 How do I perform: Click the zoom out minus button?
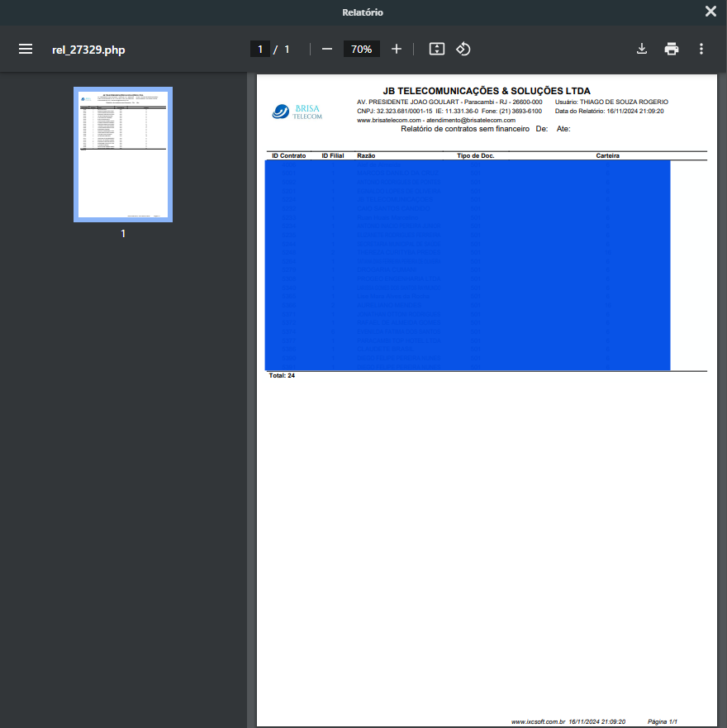(326, 50)
